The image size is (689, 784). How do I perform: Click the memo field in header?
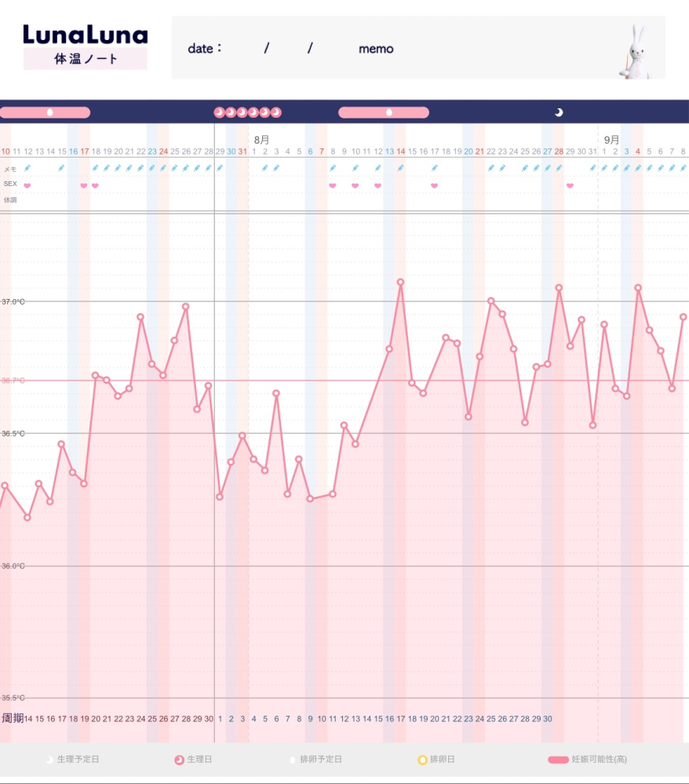pos(376,49)
